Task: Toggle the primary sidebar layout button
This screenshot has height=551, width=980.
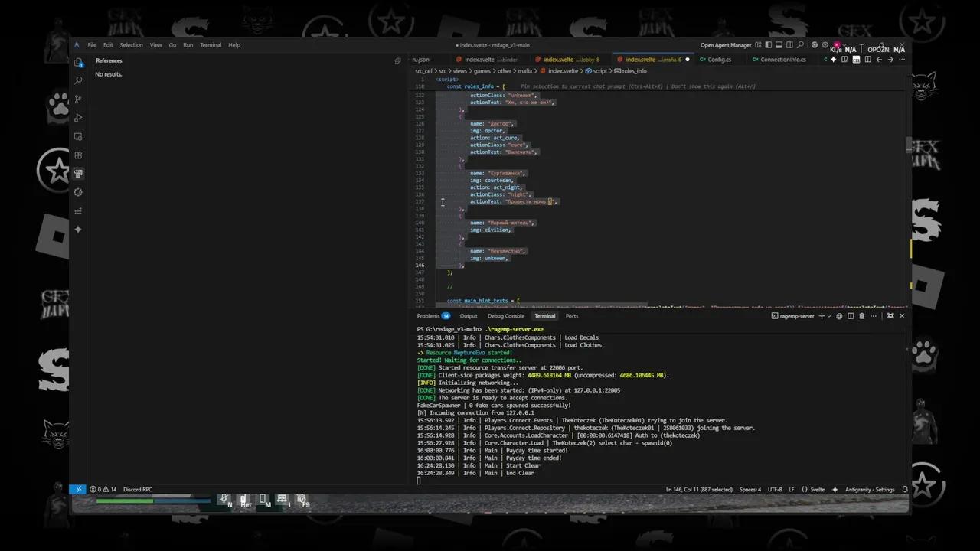Action: [x=767, y=45]
